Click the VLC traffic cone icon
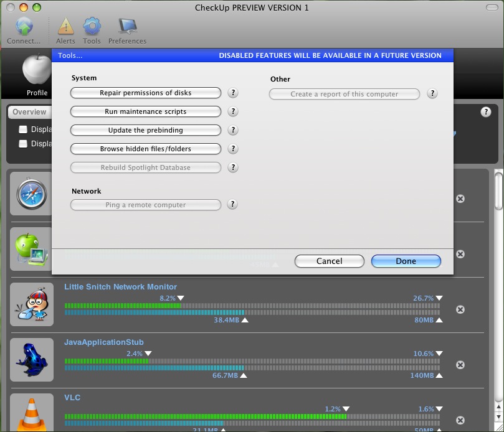This screenshot has height=432, width=504. 32,414
